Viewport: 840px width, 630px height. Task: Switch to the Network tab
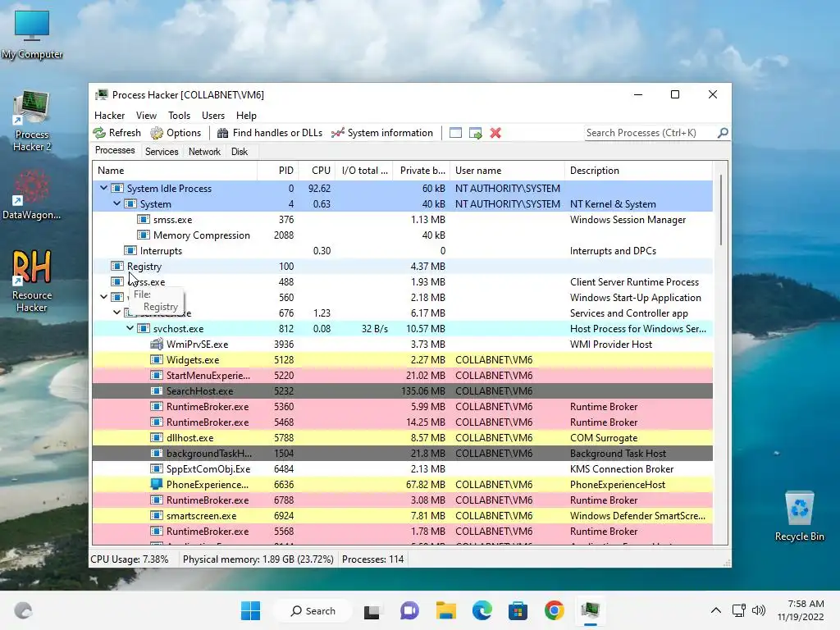coord(204,152)
